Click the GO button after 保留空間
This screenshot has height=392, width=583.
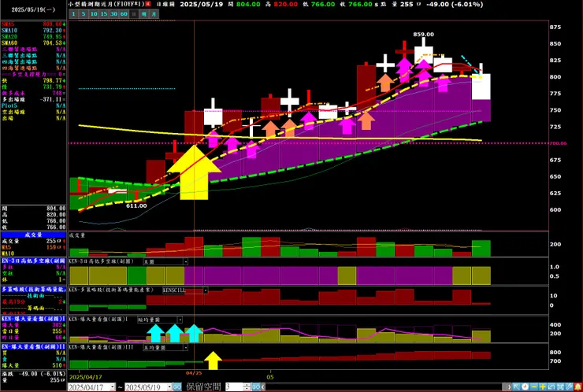click(256, 386)
